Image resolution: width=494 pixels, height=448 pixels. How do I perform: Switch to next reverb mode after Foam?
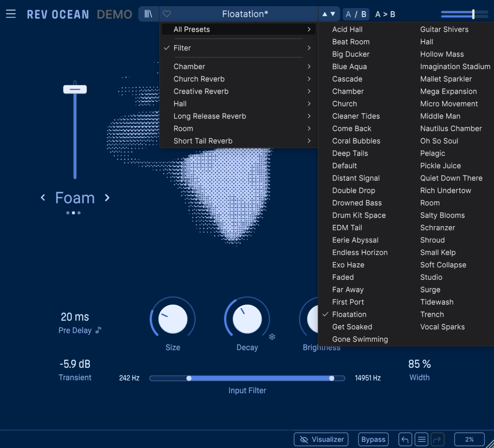(x=107, y=198)
